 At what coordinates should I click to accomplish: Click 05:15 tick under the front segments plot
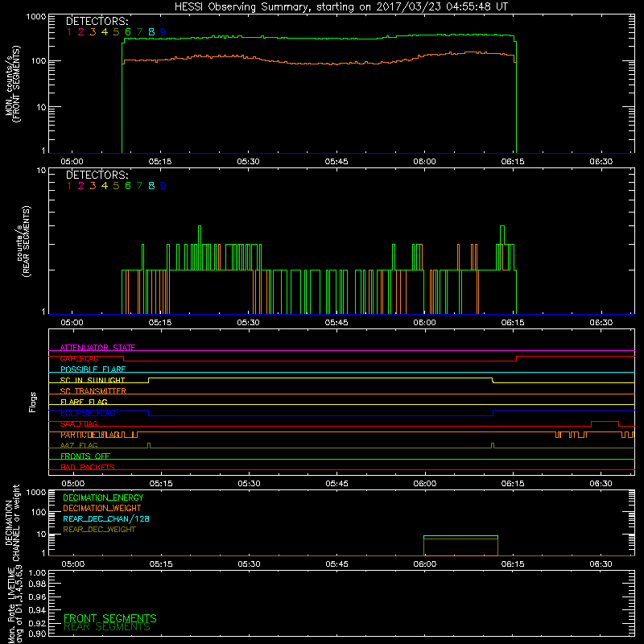tap(160, 162)
